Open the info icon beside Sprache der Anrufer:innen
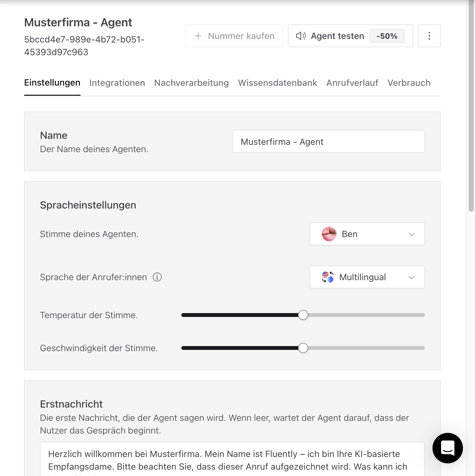This screenshot has height=476, width=475. (x=157, y=277)
